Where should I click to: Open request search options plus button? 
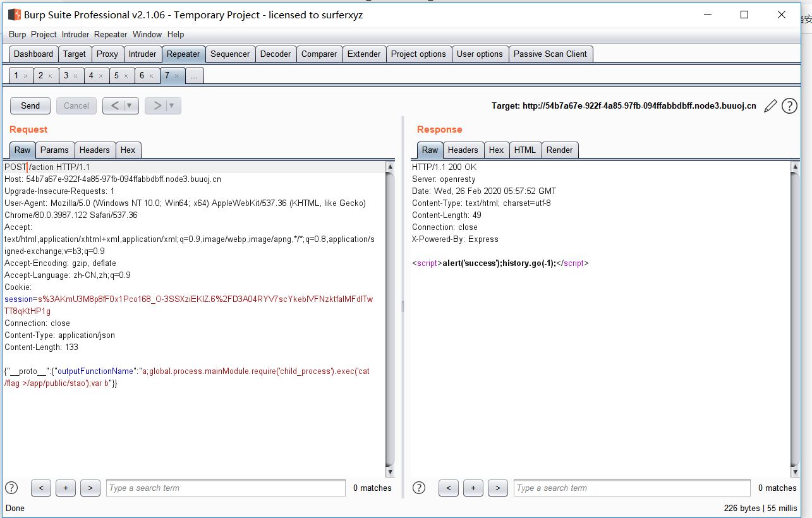66,488
